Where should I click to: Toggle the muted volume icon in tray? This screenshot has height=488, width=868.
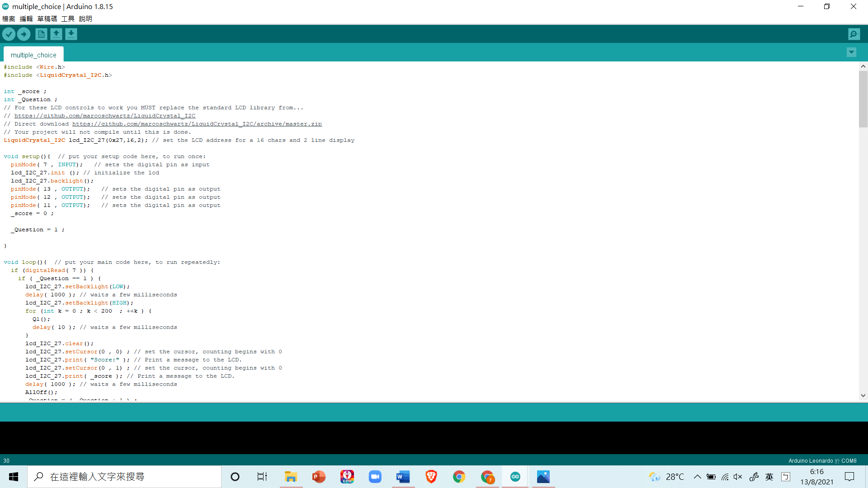point(738,477)
